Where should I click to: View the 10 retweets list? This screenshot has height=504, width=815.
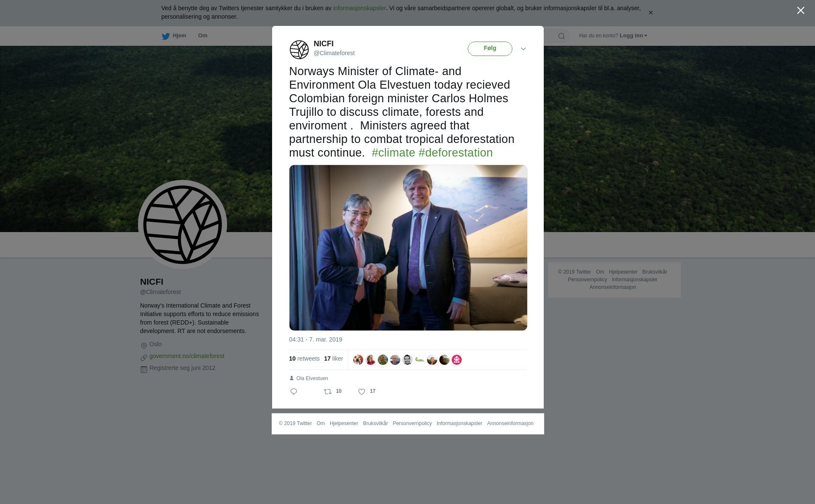point(304,358)
